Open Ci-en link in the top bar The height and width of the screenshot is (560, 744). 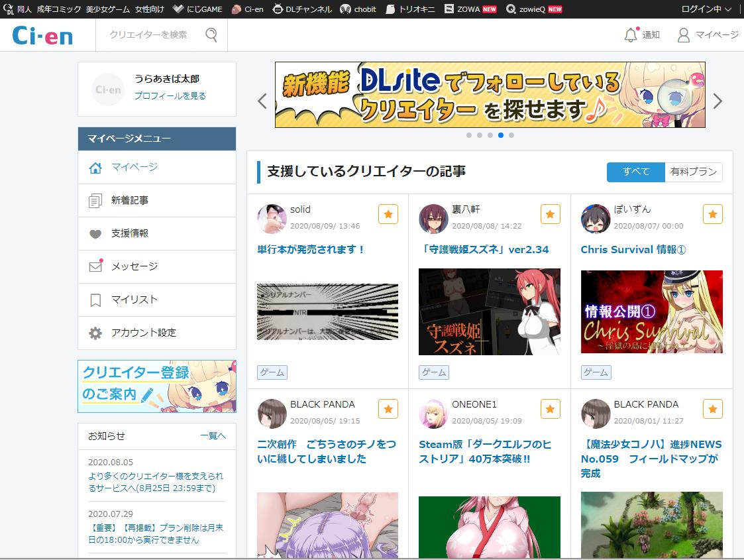click(247, 9)
